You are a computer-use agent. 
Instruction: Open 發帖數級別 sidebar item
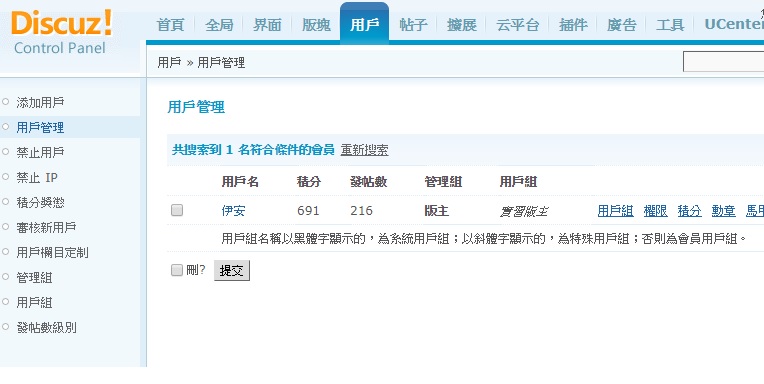[x=46, y=327]
